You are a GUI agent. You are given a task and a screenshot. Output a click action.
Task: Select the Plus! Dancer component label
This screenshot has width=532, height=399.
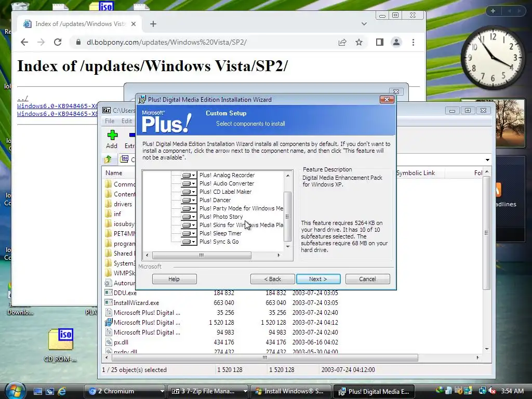[215, 200]
